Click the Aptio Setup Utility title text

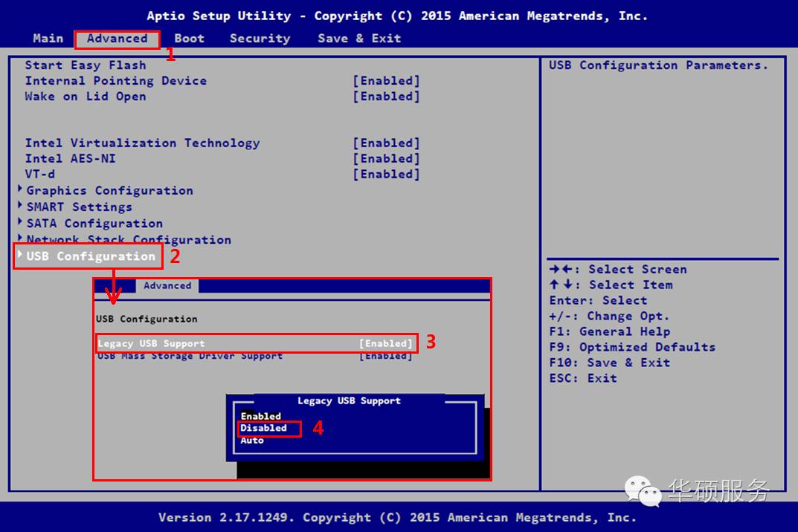pos(397,16)
